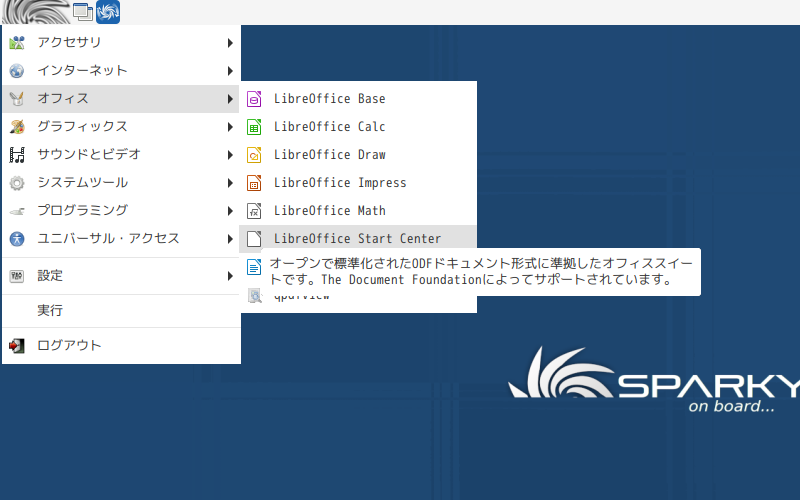Click the LibreOffice Math formula icon

coord(254,211)
